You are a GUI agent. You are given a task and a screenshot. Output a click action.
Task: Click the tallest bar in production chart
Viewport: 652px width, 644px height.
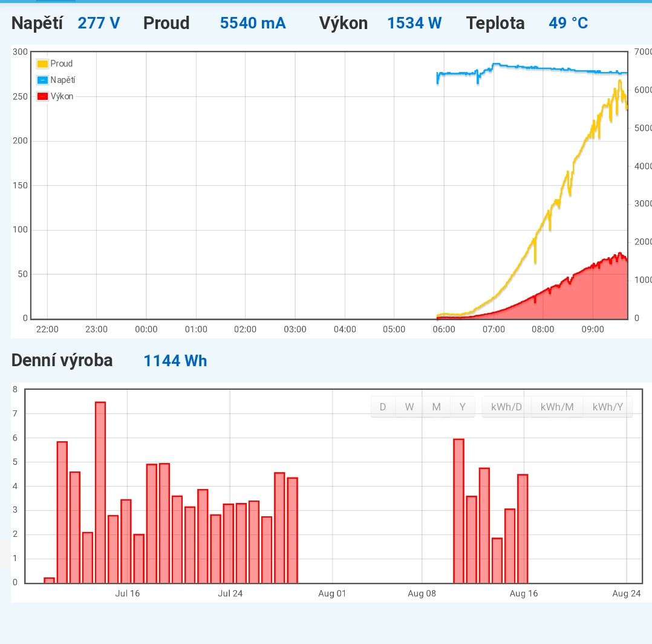(x=100, y=492)
